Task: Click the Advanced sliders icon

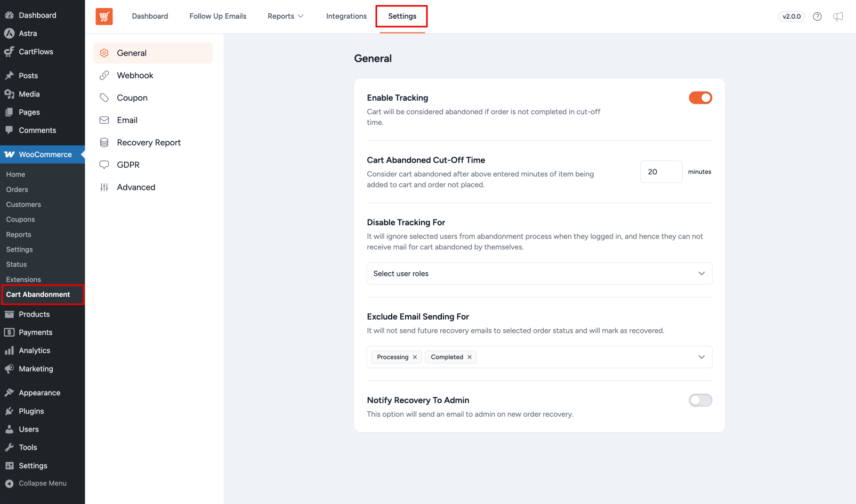Action: [104, 188]
